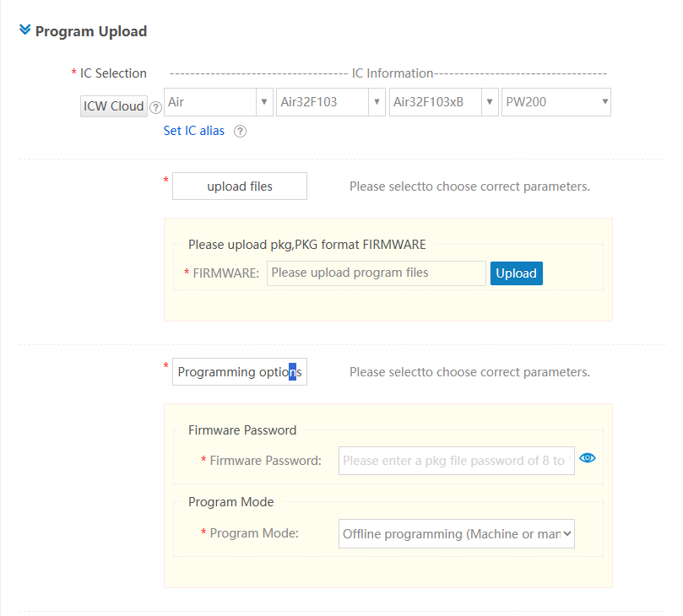
Task: Open the PW200 programmer dropdown
Action: 556,102
